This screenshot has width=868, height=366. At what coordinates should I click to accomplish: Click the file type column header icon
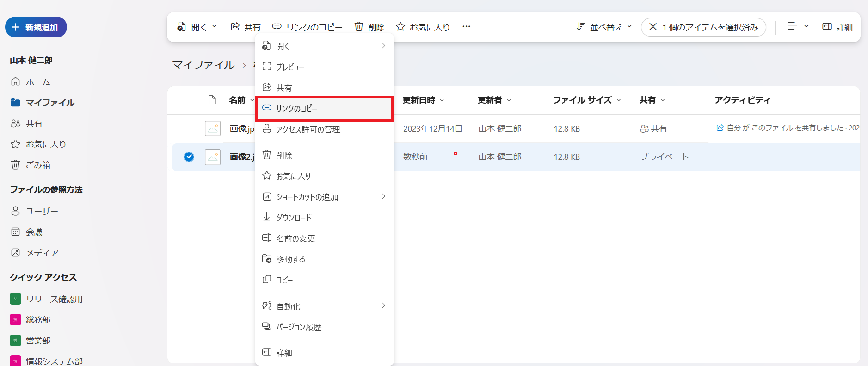tap(212, 100)
